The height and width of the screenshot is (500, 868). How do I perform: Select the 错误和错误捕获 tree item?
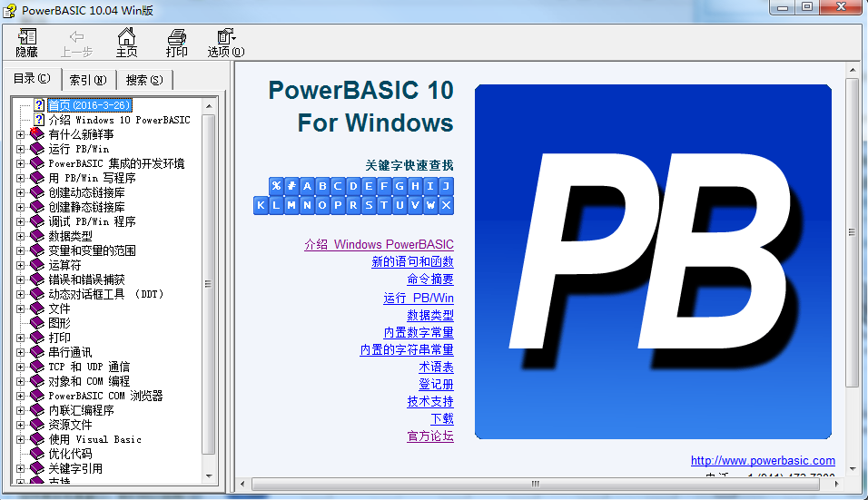pos(86,279)
